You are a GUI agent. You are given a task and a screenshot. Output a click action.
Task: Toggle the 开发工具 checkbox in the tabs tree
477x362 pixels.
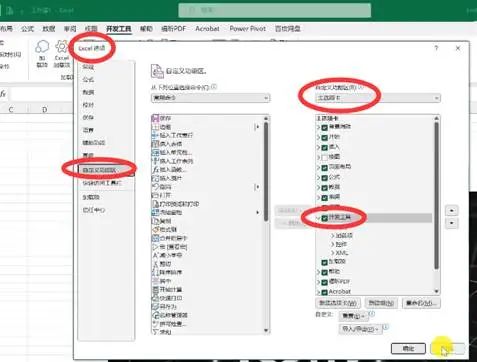pyautogui.click(x=325, y=218)
